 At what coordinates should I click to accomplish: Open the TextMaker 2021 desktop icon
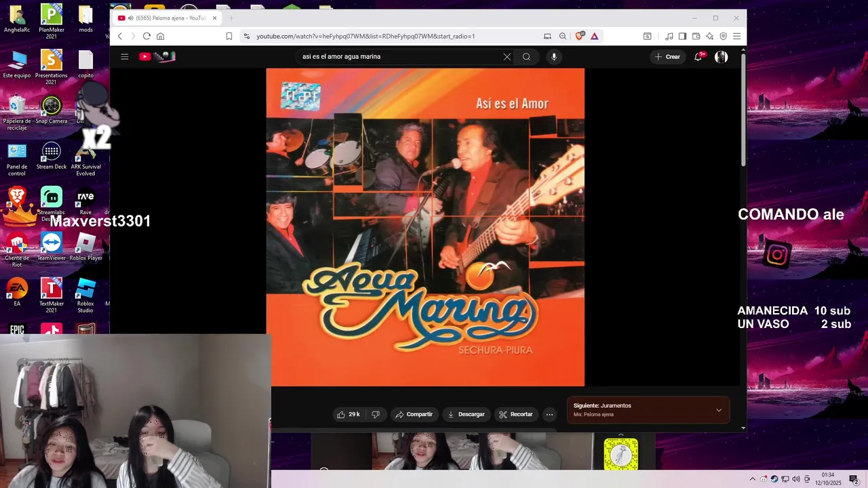click(x=52, y=296)
